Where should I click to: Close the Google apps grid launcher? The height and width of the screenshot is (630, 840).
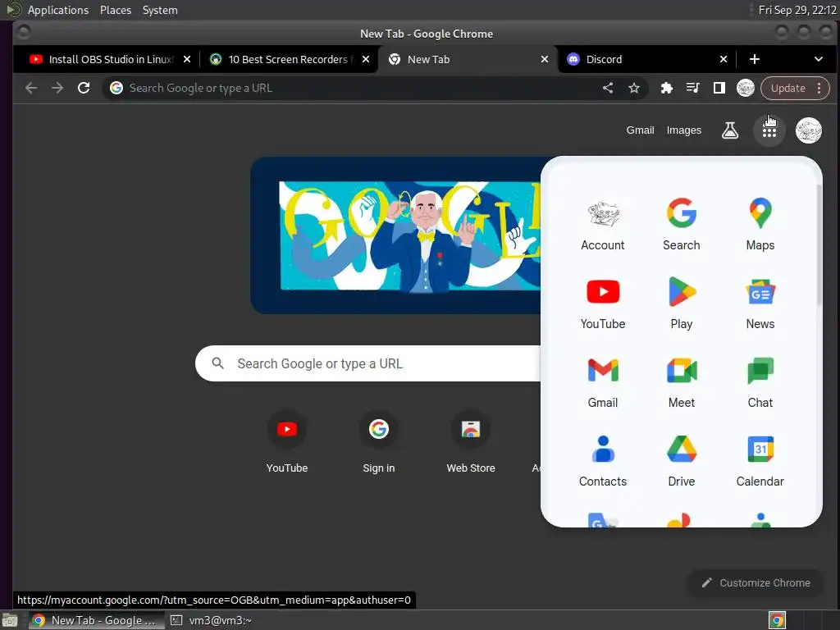(769, 130)
